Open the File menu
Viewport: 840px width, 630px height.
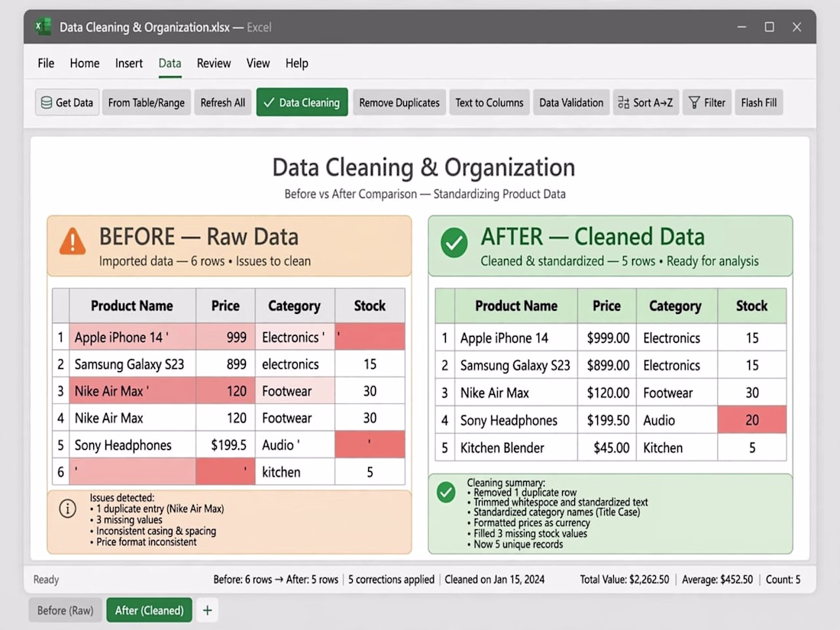click(46, 63)
